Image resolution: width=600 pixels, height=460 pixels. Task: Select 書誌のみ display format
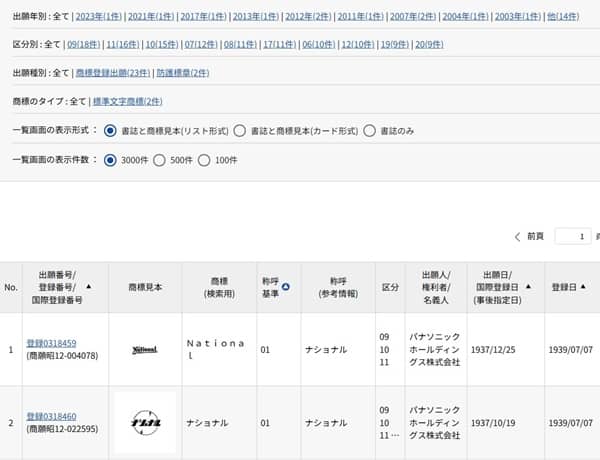coord(369,131)
